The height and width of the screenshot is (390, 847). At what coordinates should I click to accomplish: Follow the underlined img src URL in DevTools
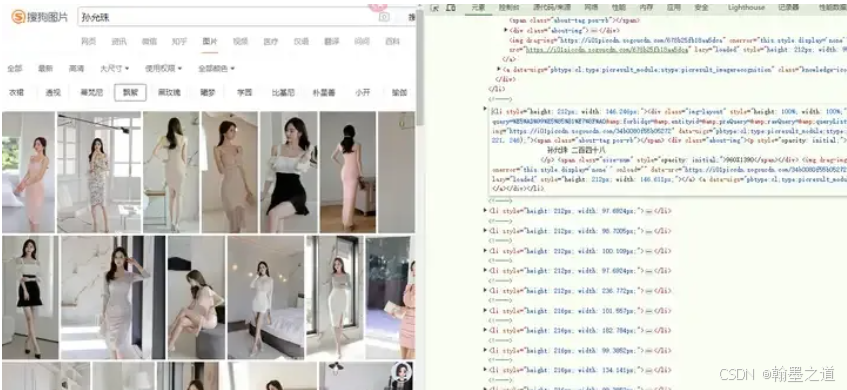(x=607, y=50)
